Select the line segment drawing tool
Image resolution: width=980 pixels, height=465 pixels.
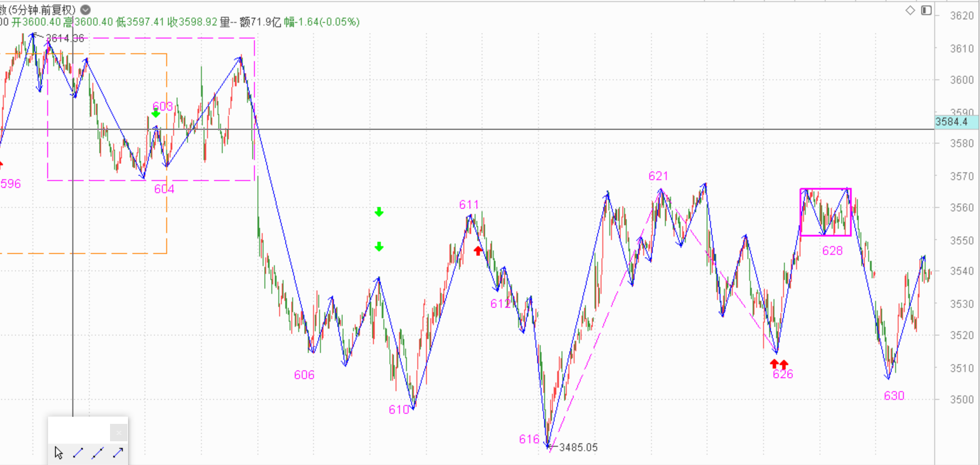click(x=78, y=452)
